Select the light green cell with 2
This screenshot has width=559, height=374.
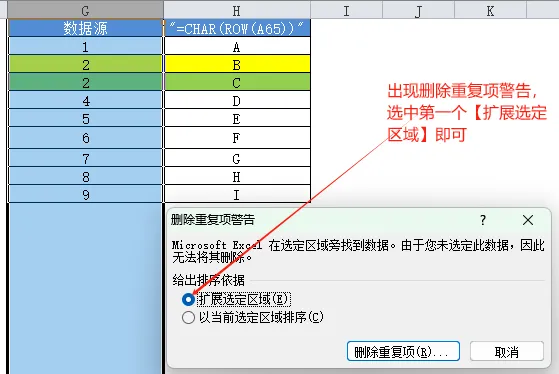click(86, 64)
